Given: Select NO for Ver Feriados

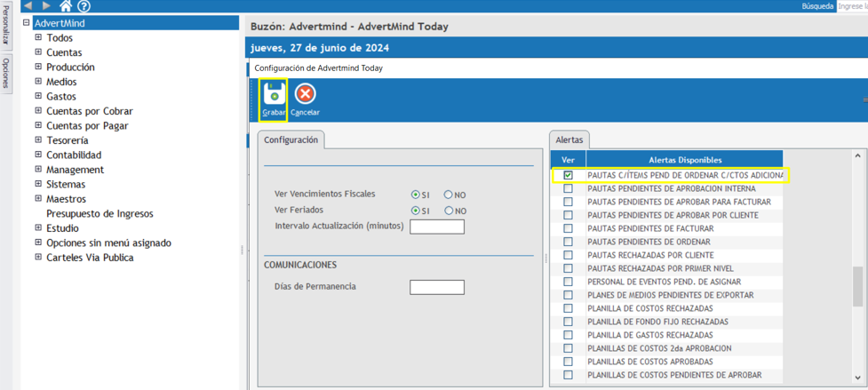Looking at the screenshot, I should pos(449,211).
